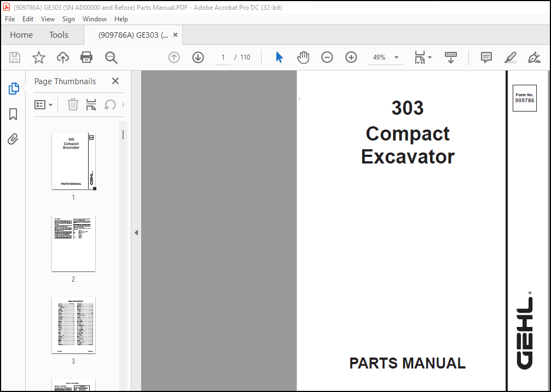This screenshot has height=392, width=551.
Task: Click the 49% zoom value field
Action: coord(380,57)
